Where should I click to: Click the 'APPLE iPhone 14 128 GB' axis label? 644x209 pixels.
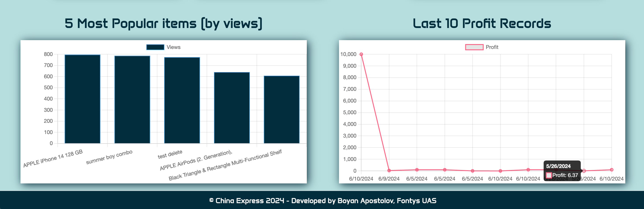[x=53, y=159]
